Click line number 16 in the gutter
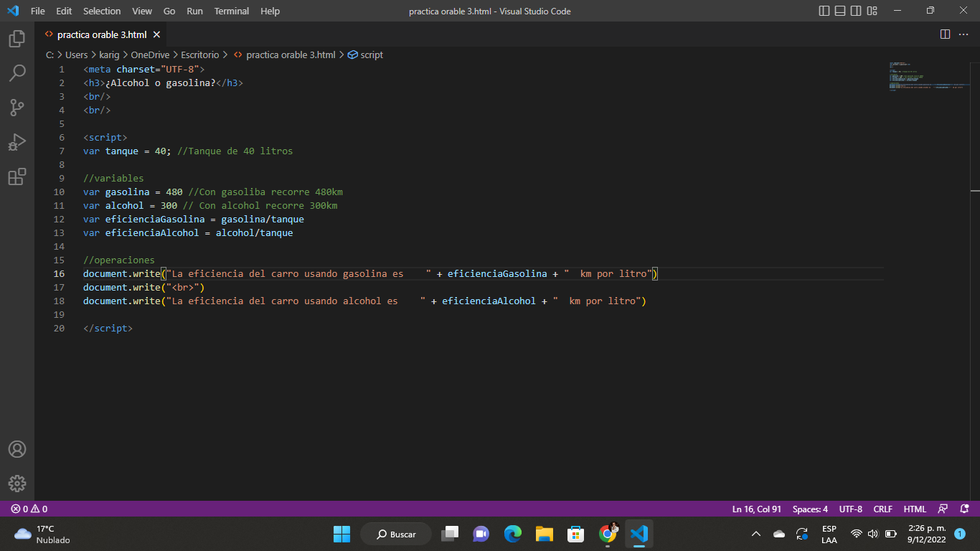The width and height of the screenshot is (980, 551). click(59, 273)
